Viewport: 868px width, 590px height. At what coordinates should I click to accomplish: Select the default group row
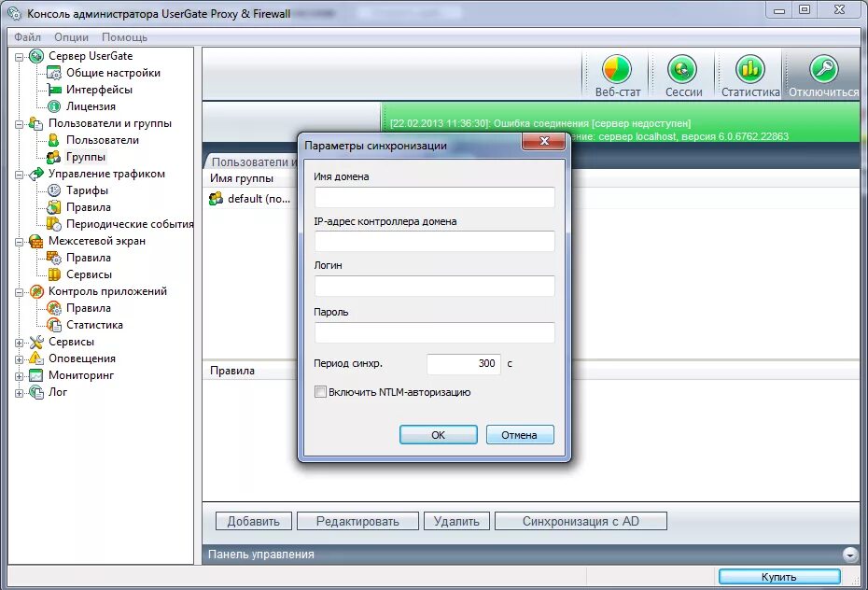pyautogui.click(x=251, y=199)
